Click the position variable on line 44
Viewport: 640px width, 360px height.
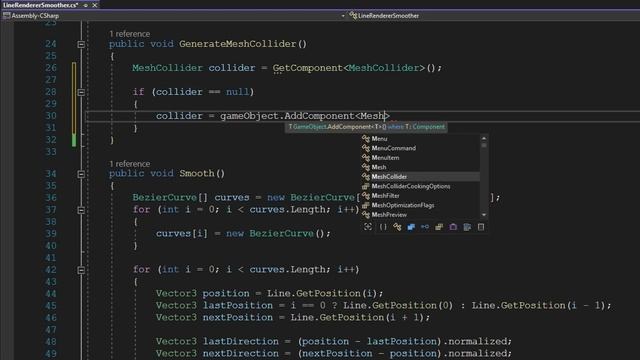226,293
